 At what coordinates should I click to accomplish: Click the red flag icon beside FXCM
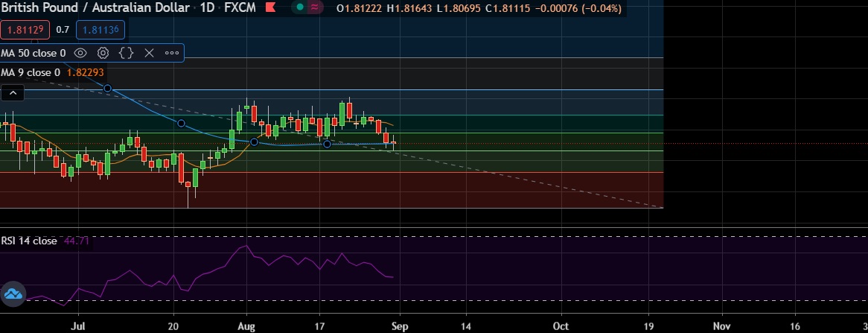tap(270, 7)
